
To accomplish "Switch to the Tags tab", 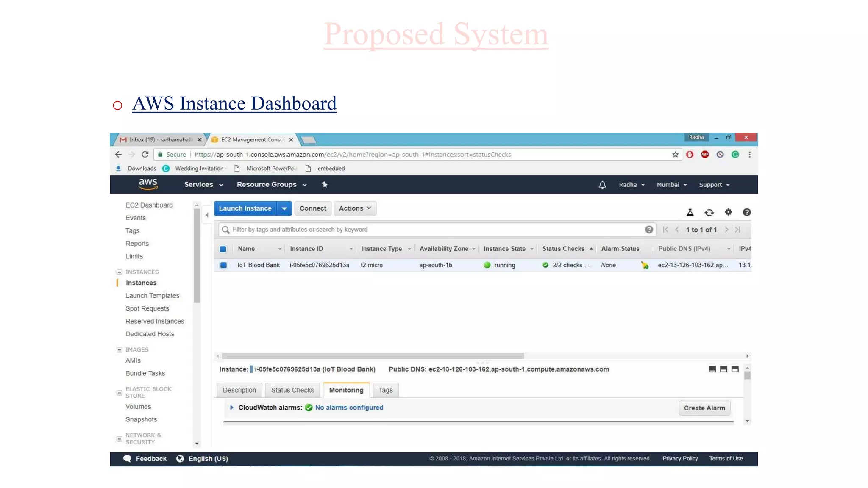I will coord(386,390).
